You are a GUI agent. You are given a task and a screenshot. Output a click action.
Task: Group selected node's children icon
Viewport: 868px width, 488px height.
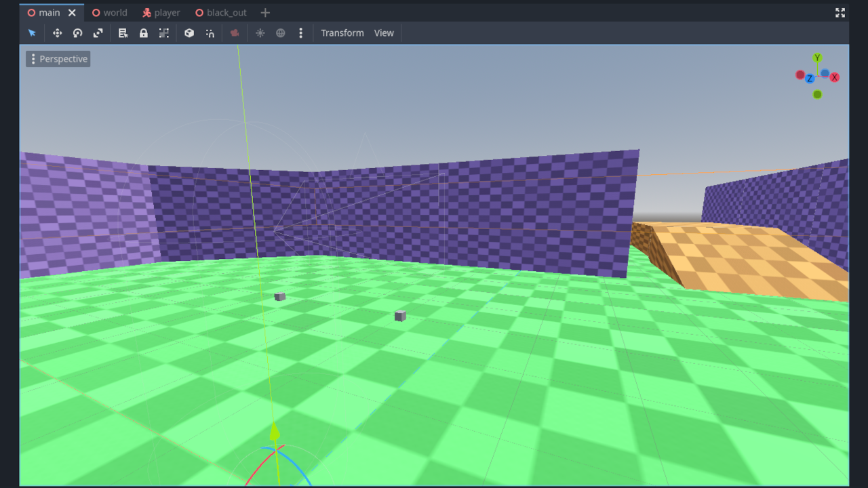click(163, 33)
